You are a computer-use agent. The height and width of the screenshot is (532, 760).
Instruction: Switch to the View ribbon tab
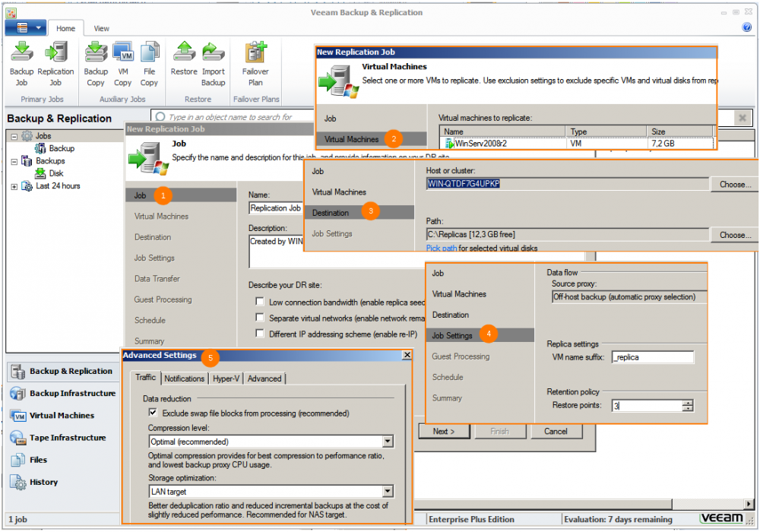[101, 29]
